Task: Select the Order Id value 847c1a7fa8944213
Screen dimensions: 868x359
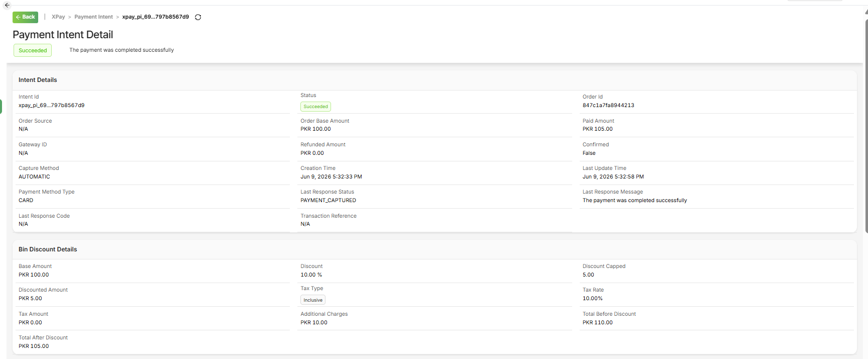Action: click(608, 106)
